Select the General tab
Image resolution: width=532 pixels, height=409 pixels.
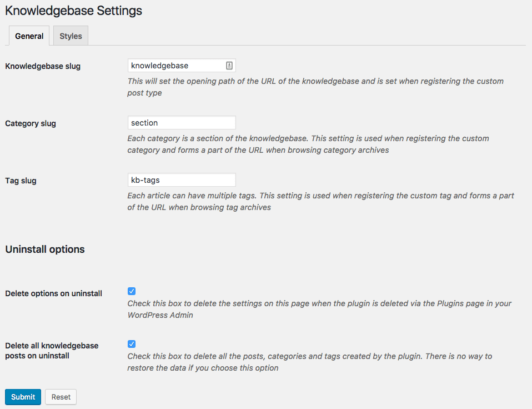point(29,36)
